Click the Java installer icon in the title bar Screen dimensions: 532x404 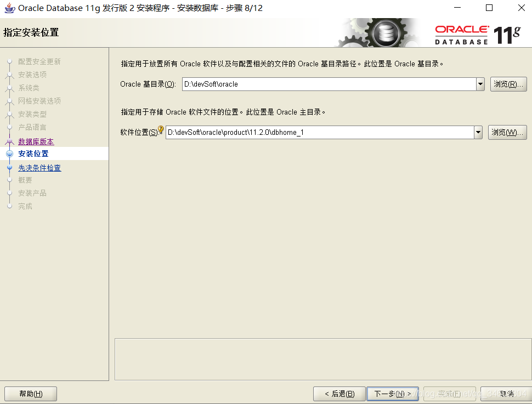point(9,8)
